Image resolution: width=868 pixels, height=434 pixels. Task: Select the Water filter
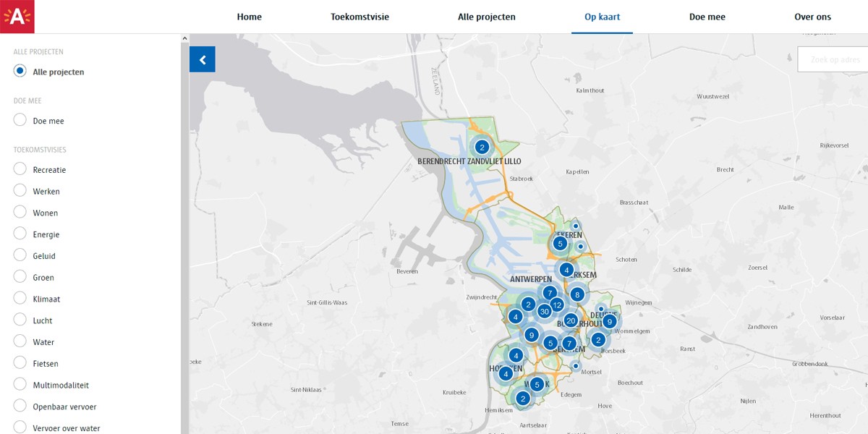(20, 341)
